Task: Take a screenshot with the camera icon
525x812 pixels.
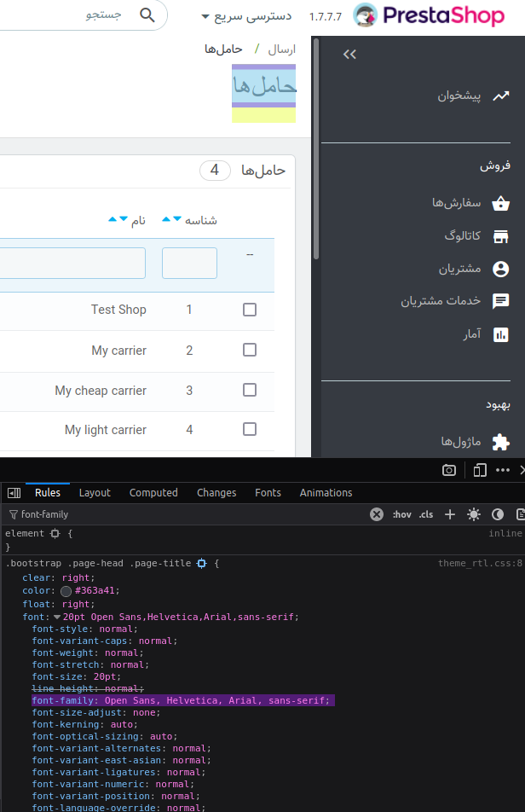Action: (x=449, y=470)
